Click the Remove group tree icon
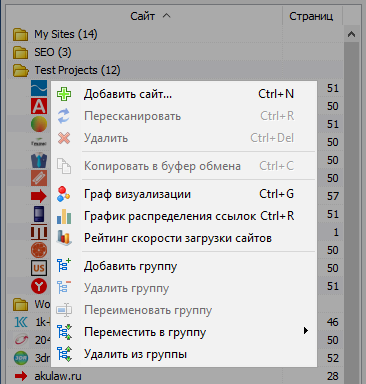 [x=64, y=288]
